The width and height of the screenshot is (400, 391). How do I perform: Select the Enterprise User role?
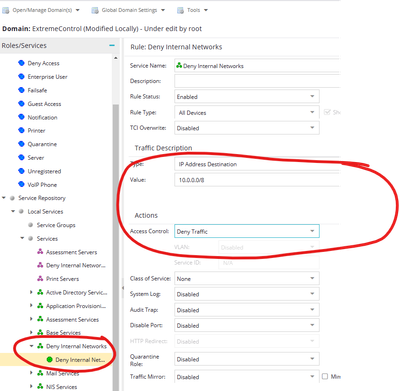click(x=47, y=77)
